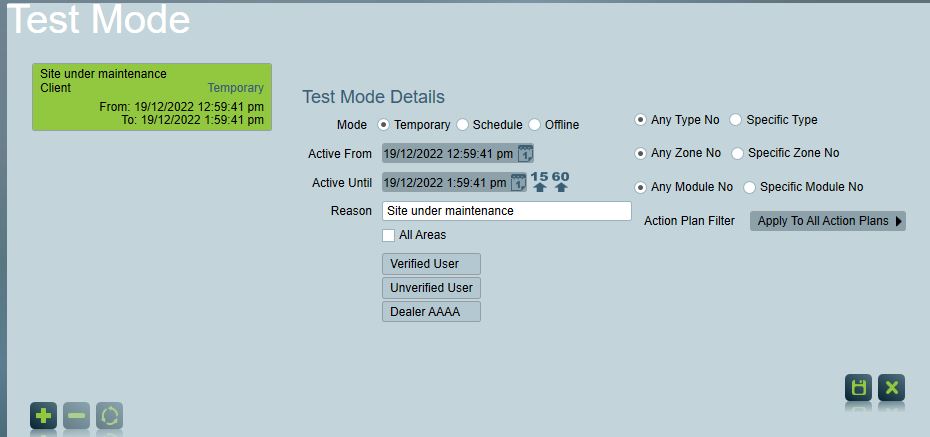Cancel with the green X icon
The image size is (930, 437).
891,388
